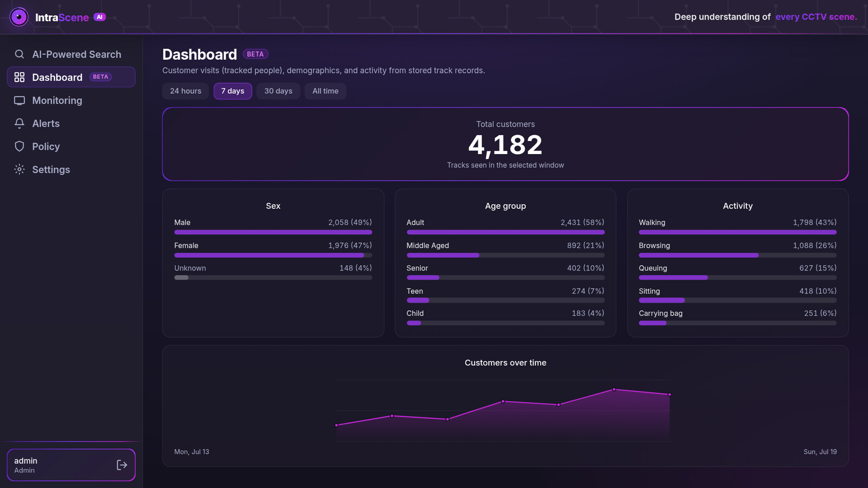The height and width of the screenshot is (488, 868).
Task: Click the Unknown sex progress bar
Action: (273, 278)
